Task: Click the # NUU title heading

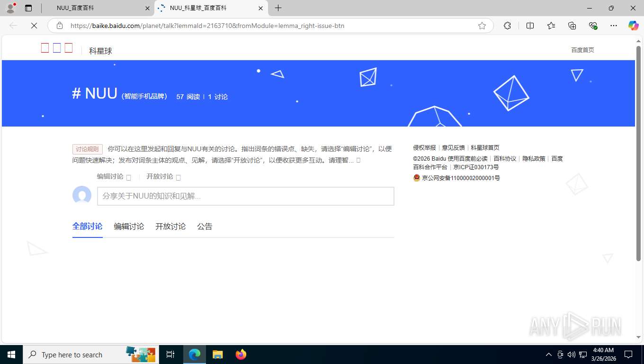Action: [95, 93]
